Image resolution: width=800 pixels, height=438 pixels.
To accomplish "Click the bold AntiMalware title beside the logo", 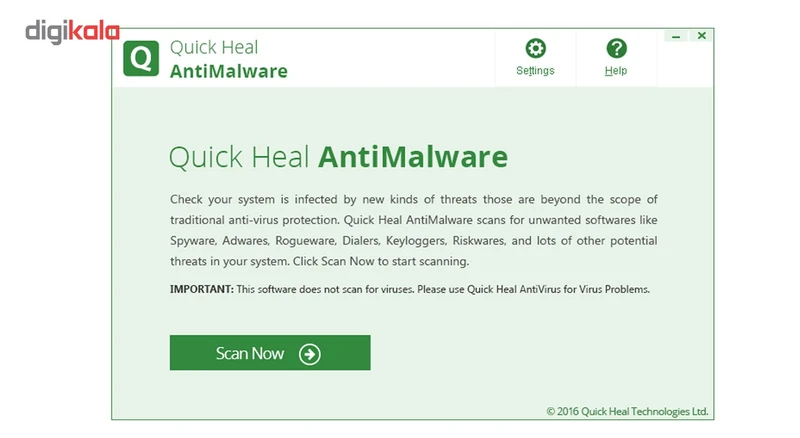I will [229, 71].
